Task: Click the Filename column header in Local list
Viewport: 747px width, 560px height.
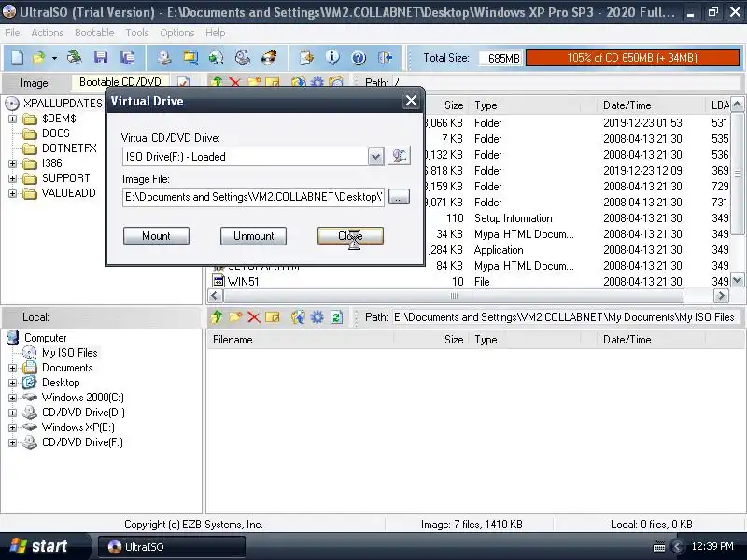Action: [300, 340]
